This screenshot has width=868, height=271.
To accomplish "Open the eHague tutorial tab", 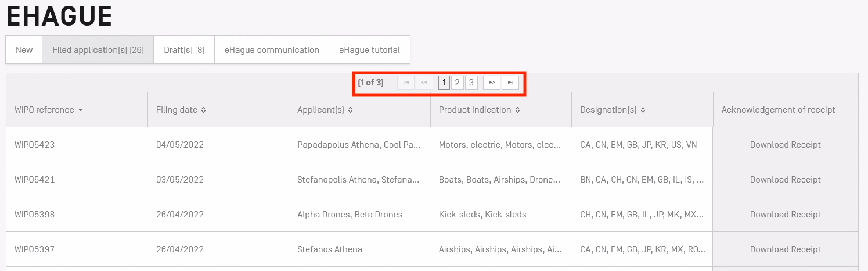I will tap(369, 50).
